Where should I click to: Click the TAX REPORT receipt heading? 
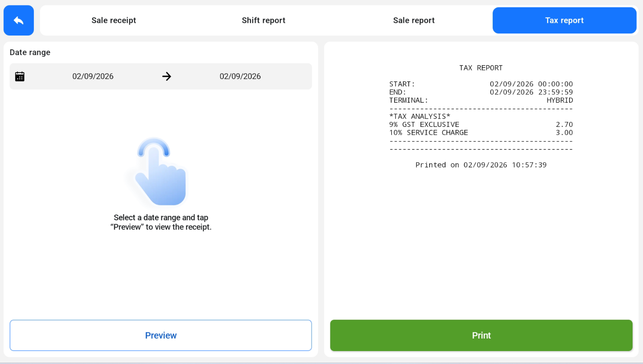[x=481, y=68]
